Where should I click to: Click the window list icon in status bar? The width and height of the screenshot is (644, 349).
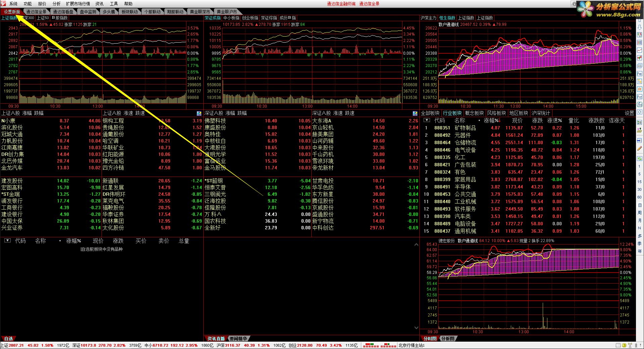tap(618, 345)
